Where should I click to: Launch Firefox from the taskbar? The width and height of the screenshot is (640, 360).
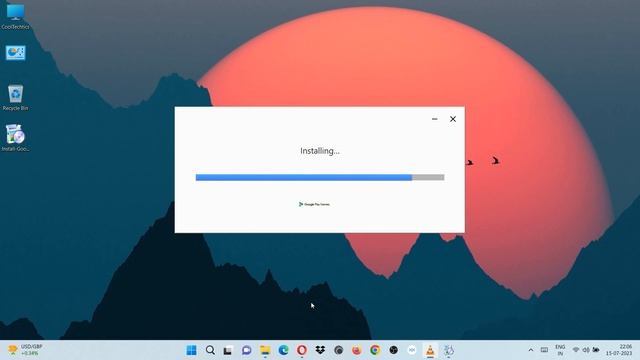(x=357, y=350)
